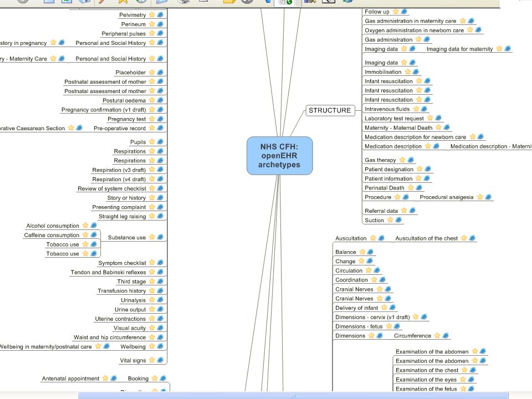The height and width of the screenshot is (399, 532).
Task: Click the star icon beside Referral data
Action: (404, 211)
